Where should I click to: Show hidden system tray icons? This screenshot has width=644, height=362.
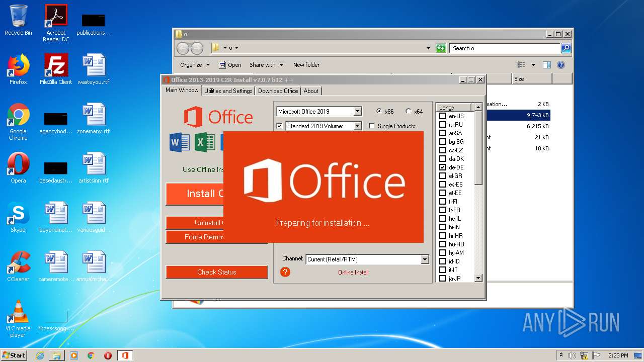(561, 355)
